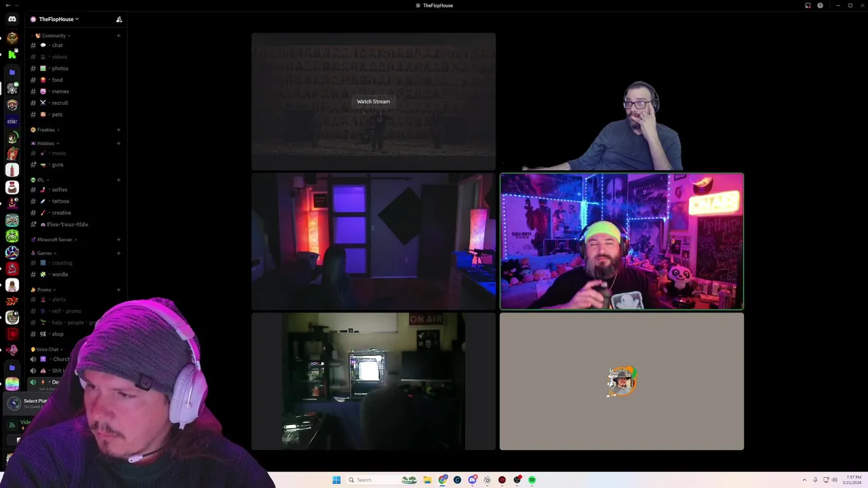868x488 pixels.
Task: Show hidden system tray icons
Action: click(804, 480)
